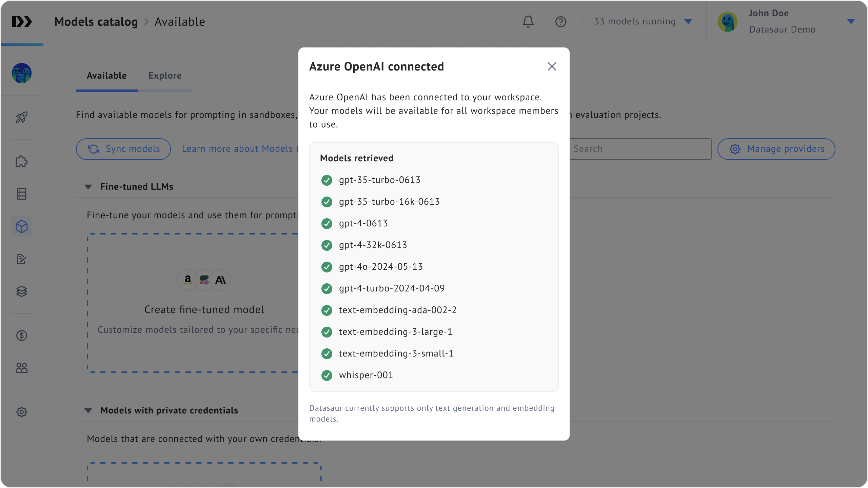Click the Datasaur logo icon
Image resolution: width=868 pixels, height=488 pixels.
[22, 22]
